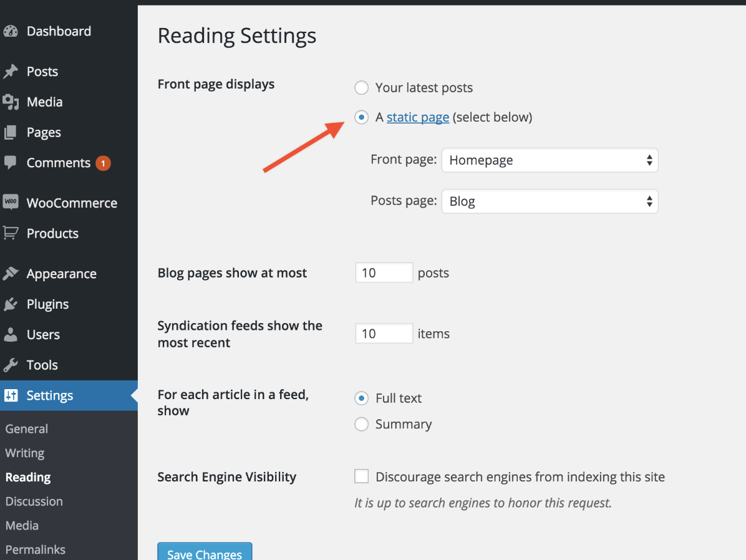This screenshot has width=746, height=560.
Task: Open the Discussion settings submenu item
Action: pos(34,501)
